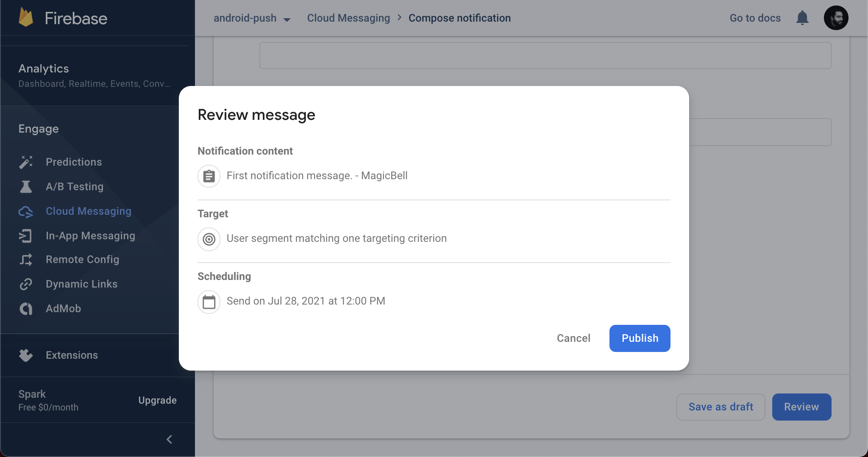Open Cloud Messaging from the breadcrumb
Viewport: 868px width, 457px height.
(x=348, y=18)
